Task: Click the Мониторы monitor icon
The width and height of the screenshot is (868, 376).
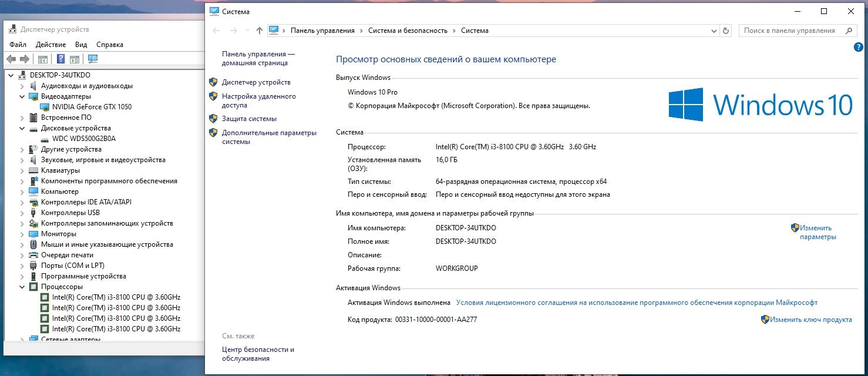Action: 33,234
